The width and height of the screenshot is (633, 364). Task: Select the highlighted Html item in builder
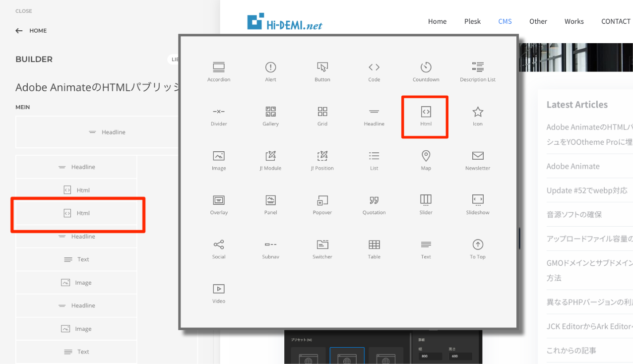77,213
